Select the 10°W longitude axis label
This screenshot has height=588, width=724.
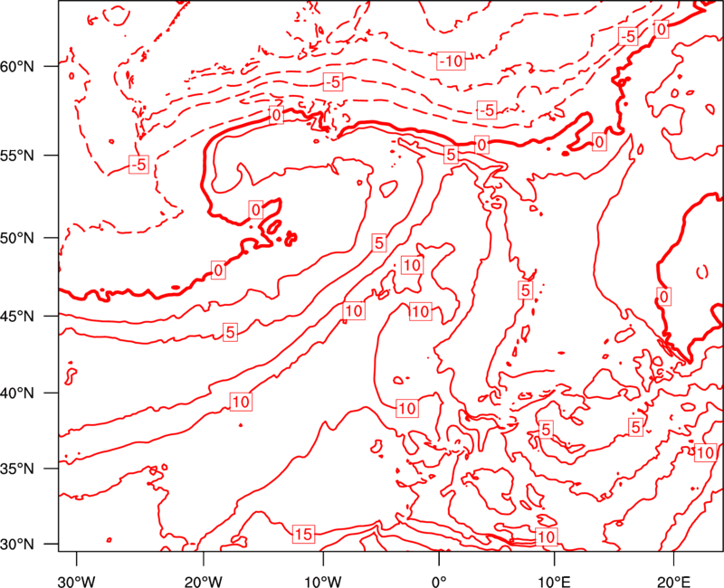coord(323,581)
